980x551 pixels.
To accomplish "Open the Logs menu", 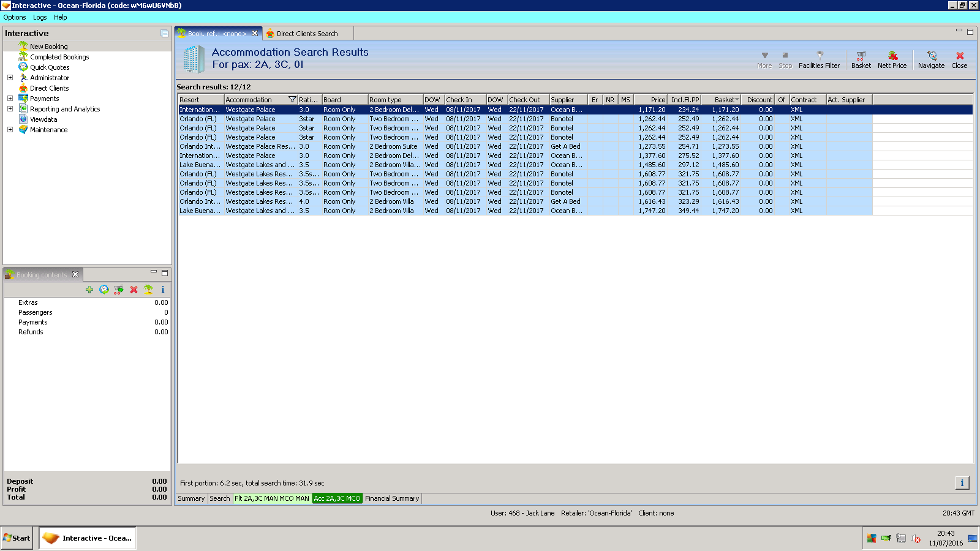I will pyautogui.click(x=40, y=17).
